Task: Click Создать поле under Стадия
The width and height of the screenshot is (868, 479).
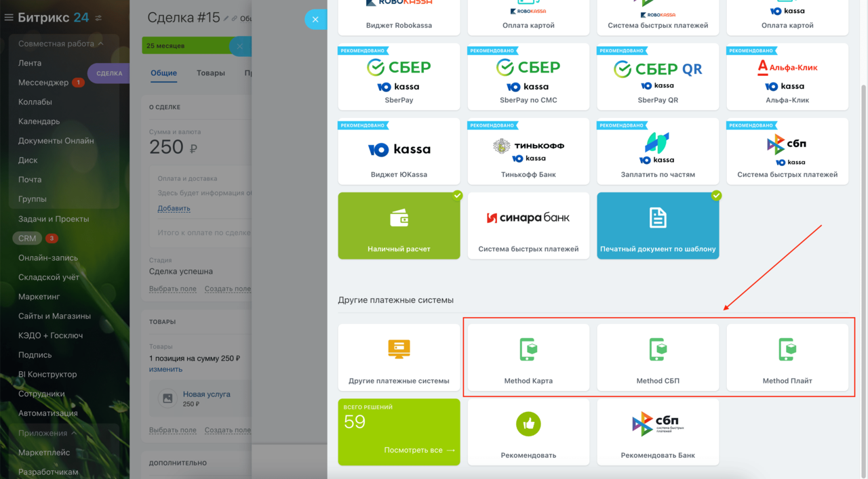Action: point(228,289)
